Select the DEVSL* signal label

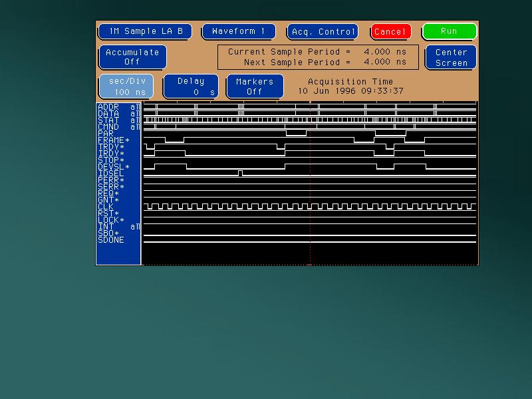pos(114,167)
